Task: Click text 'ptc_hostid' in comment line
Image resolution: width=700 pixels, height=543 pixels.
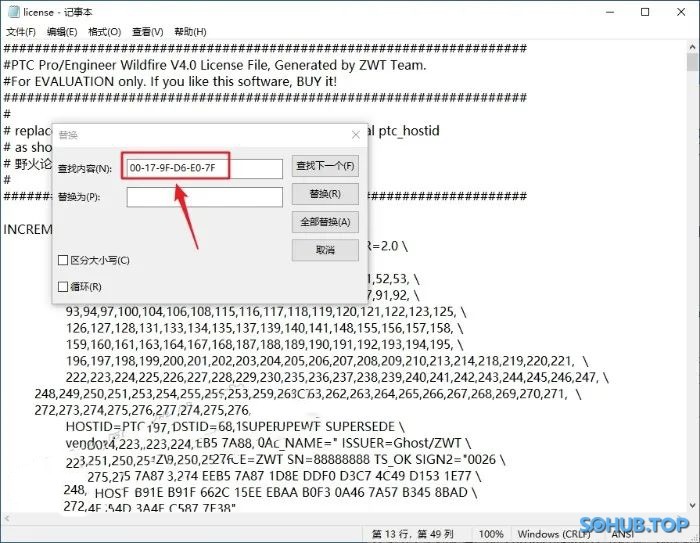Action: [x=409, y=131]
